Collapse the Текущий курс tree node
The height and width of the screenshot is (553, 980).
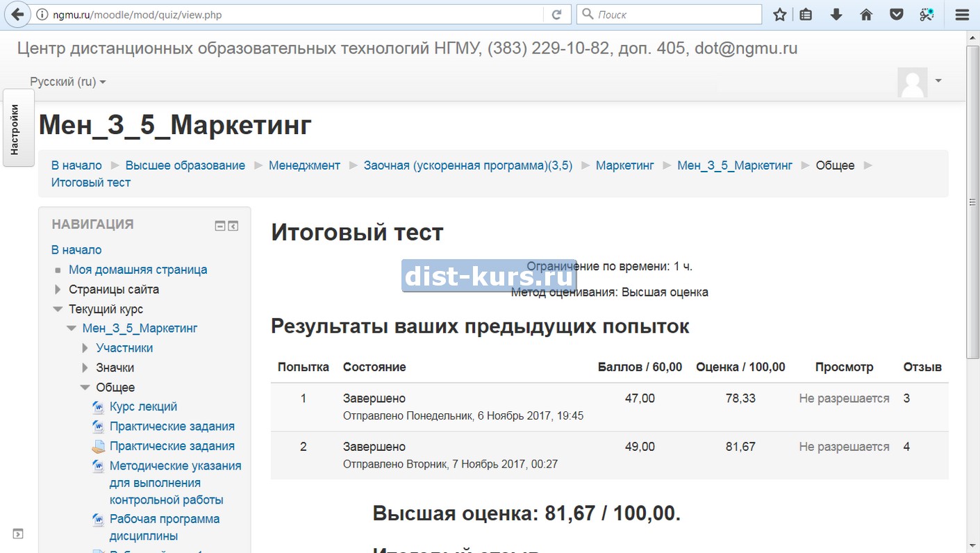point(58,309)
